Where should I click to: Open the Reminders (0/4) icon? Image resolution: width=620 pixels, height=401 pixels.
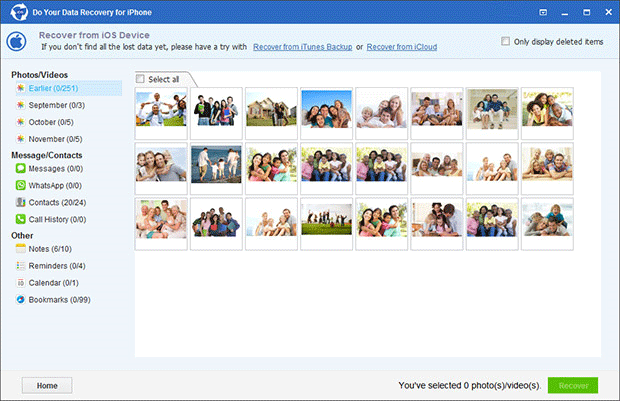(20, 266)
